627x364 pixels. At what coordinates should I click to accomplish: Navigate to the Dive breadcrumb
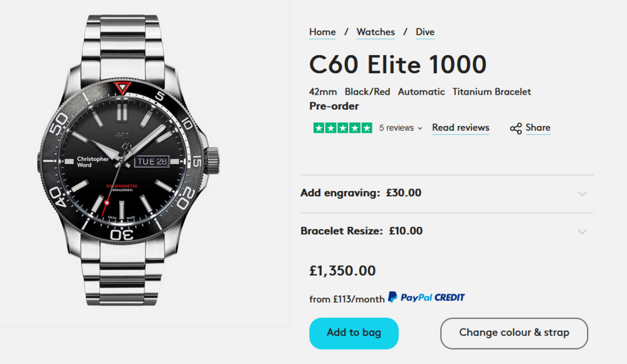[x=424, y=32]
